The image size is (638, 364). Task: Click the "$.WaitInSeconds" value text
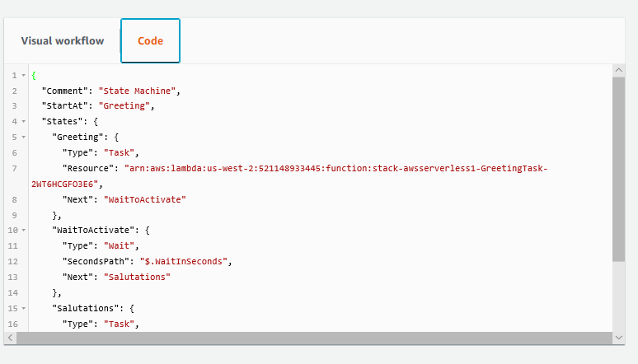[x=184, y=262]
